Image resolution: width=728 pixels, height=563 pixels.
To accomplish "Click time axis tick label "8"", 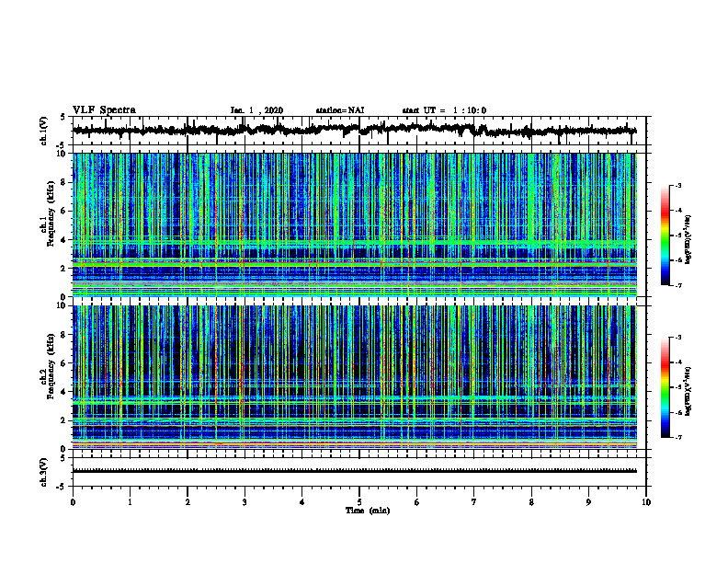I will coord(531,502).
